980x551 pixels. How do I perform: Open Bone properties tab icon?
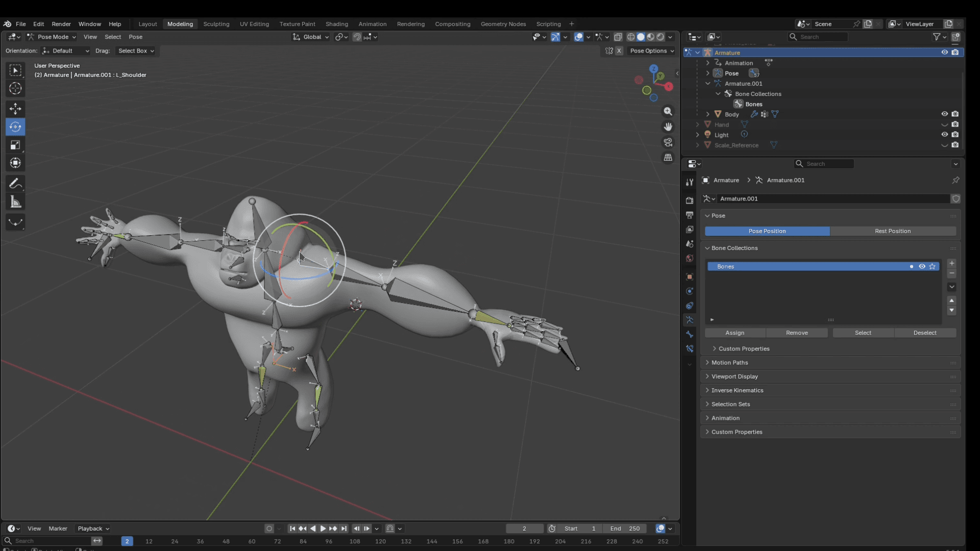click(x=690, y=334)
